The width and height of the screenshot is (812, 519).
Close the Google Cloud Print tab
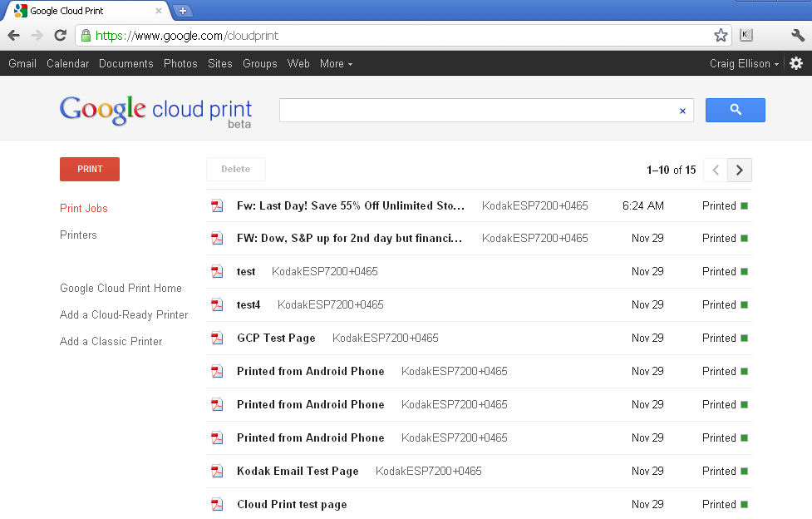(159, 10)
